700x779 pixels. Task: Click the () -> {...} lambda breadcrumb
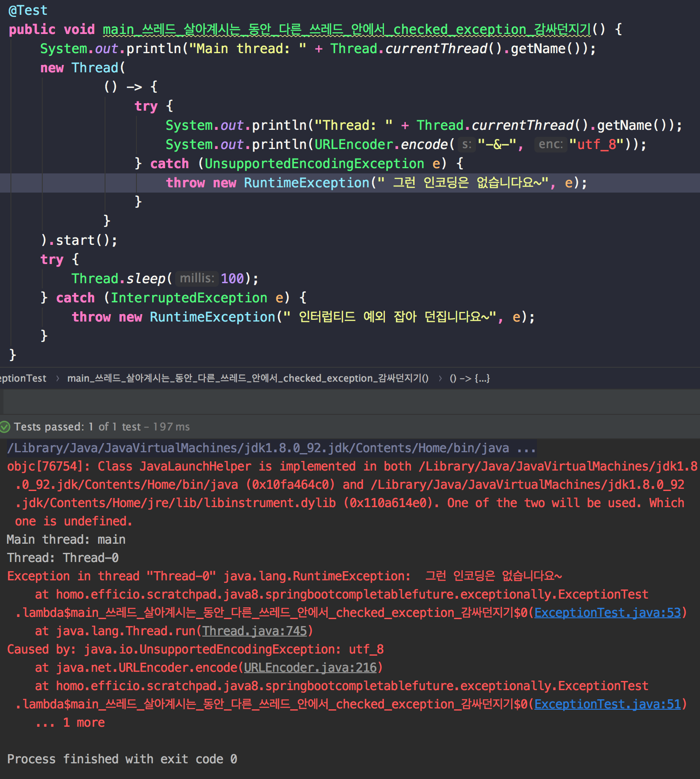pyautogui.click(x=469, y=378)
